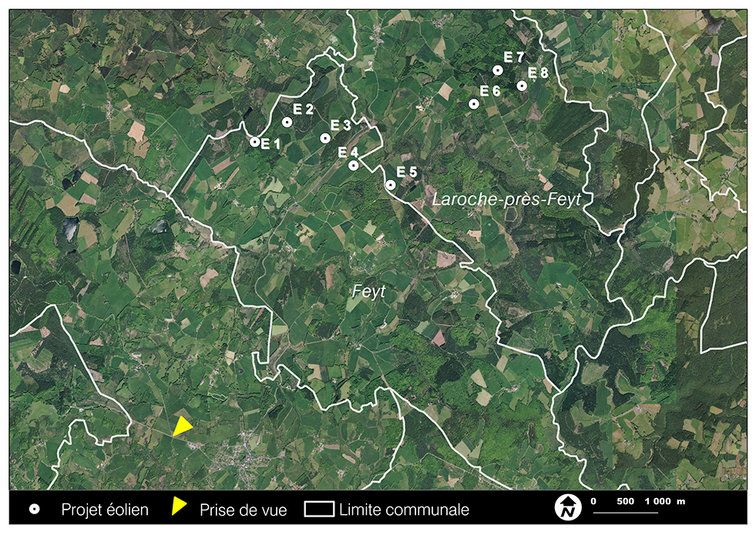Click the yellow viewpoint triangle on the map

(182, 426)
